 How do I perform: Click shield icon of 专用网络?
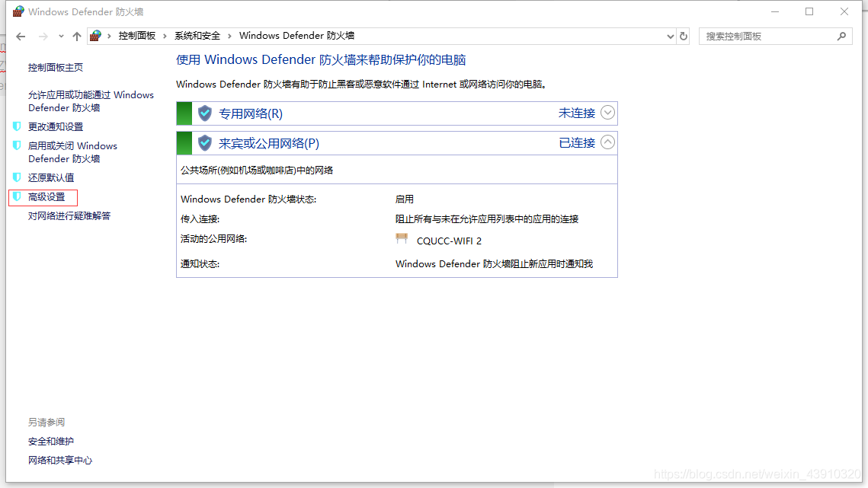(205, 113)
